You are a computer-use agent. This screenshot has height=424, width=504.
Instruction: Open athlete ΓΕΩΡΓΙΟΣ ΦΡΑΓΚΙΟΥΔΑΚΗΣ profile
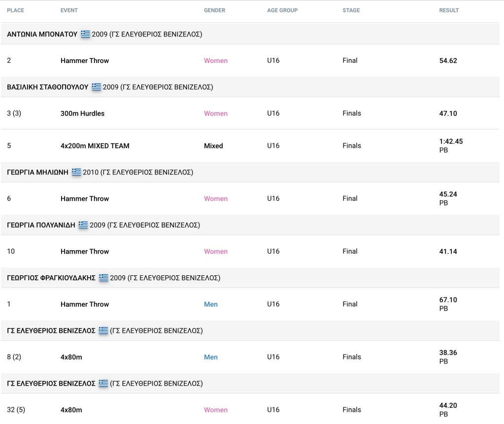pyautogui.click(x=51, y=278)
